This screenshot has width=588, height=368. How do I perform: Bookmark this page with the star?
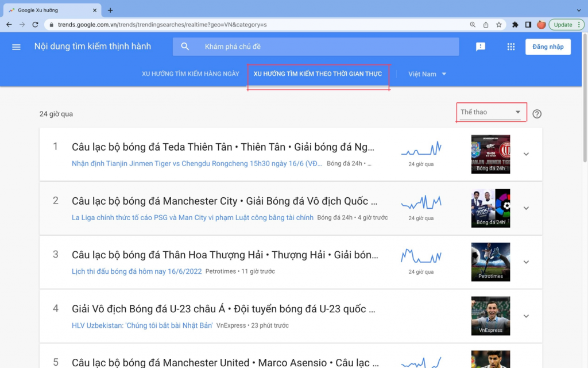499,25
